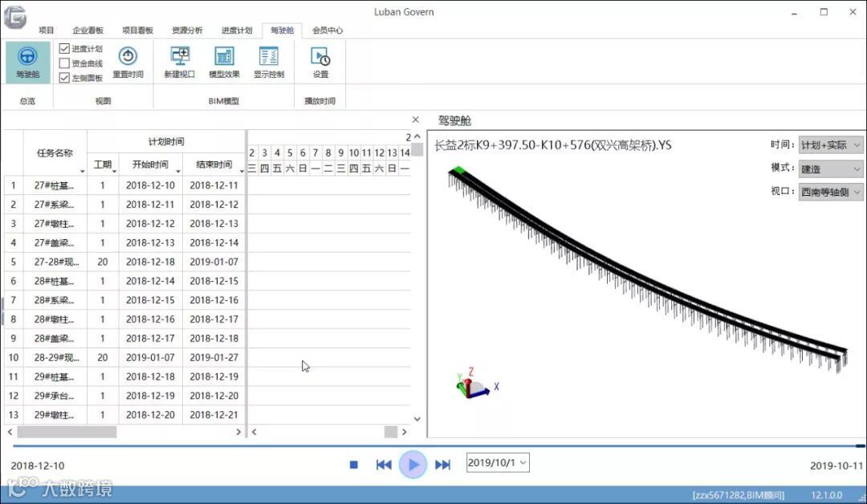Close the left schedule panel
867x504 pixels.
[416, 120]
